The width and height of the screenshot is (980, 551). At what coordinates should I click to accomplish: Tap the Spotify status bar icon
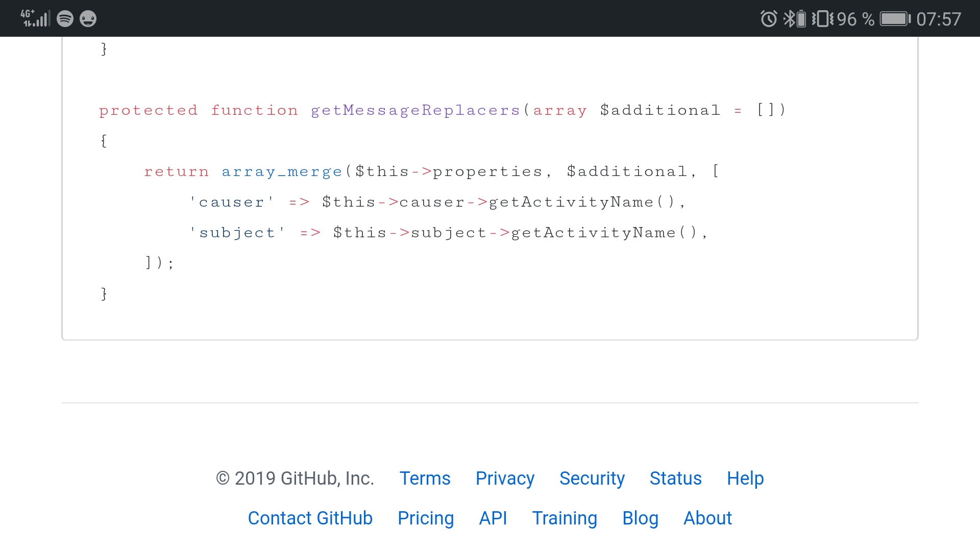pos(65,19)
